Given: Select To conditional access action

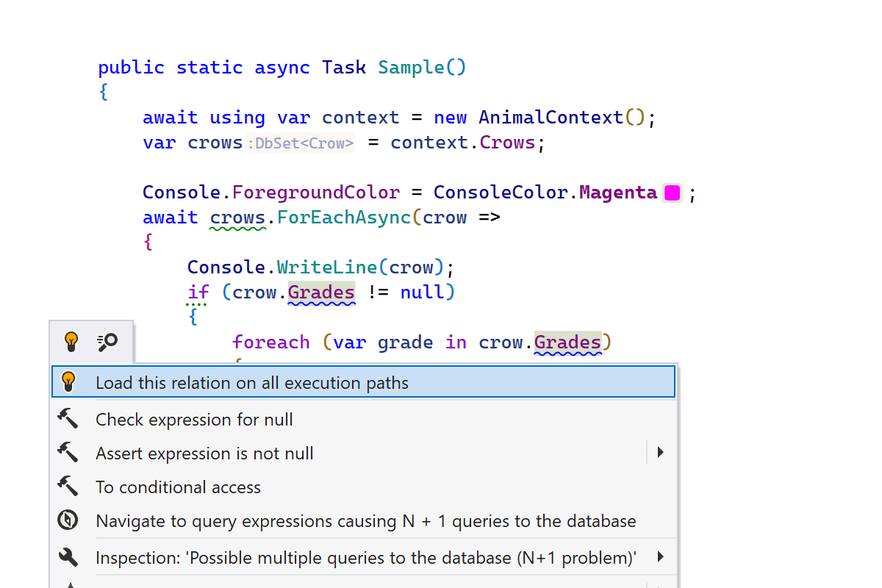Looking at the screenshot, I should [178, 487].
